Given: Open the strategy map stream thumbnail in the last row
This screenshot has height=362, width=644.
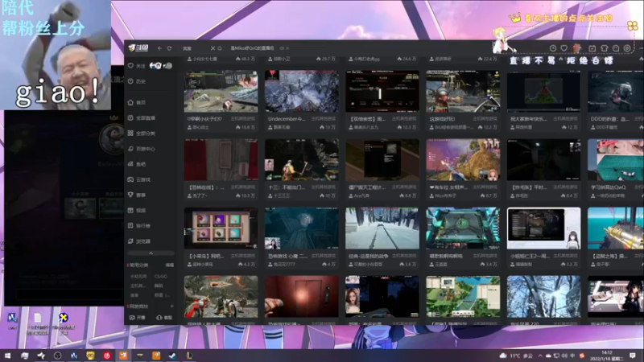Looking at the screenshot, I should tap(463, 297).
